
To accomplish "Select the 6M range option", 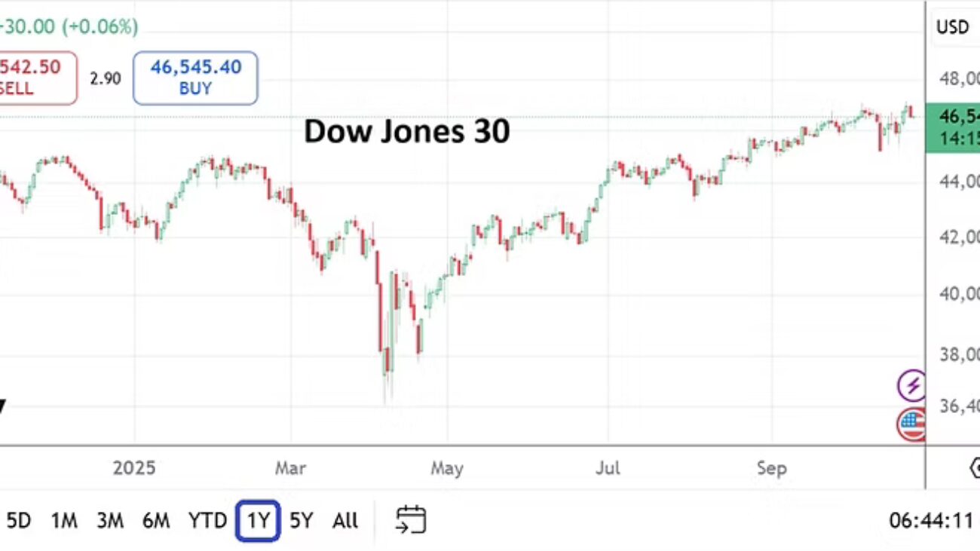I will (156, 520).
